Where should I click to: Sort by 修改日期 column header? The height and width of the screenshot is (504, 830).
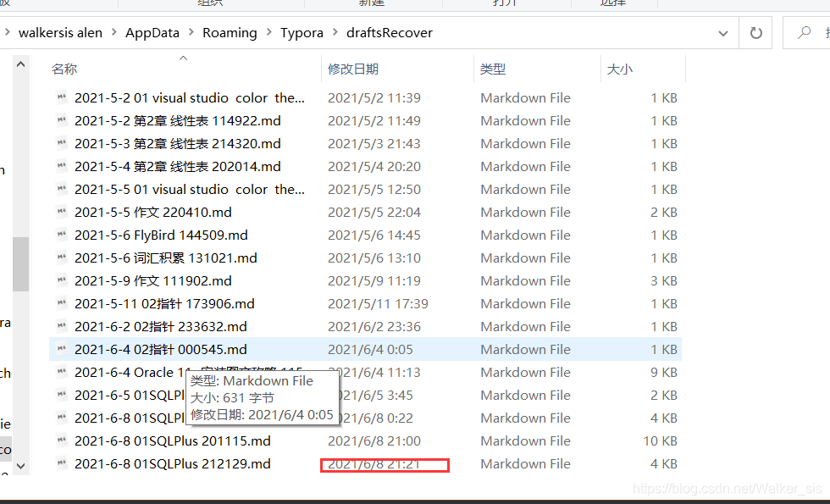pyautogui.click(x=353, y=69)
